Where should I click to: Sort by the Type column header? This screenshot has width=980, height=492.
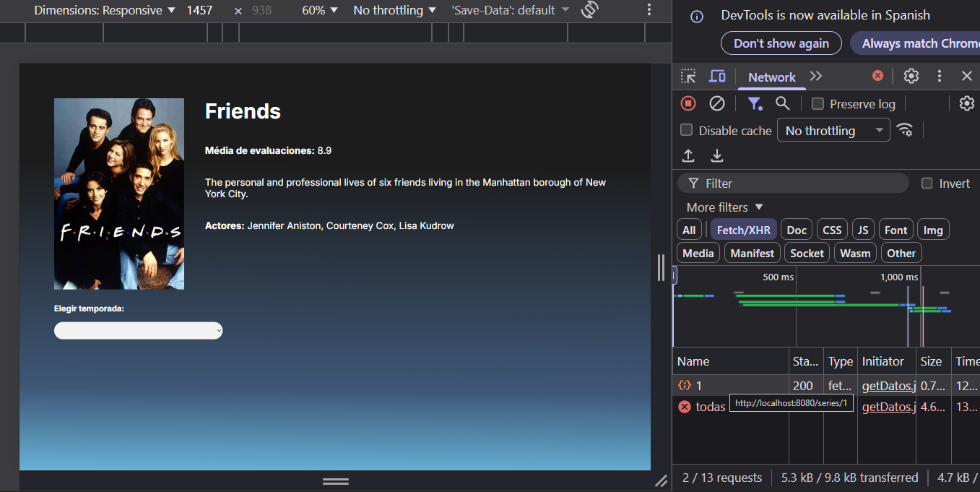(840, 361)
